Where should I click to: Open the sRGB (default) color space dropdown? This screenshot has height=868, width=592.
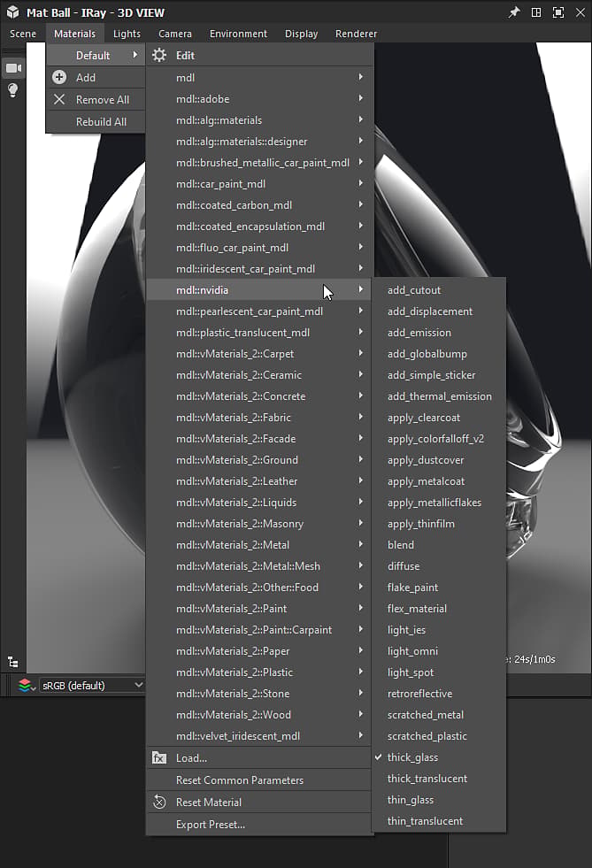91,686
